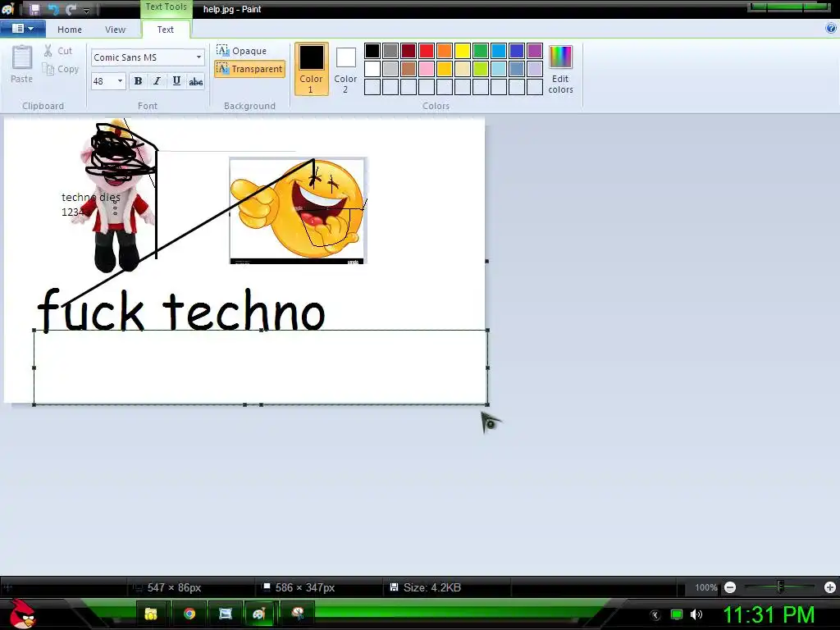Pick the pink color swatch
Image resolution: width=840 pixels, height=630 pixels.
427,69
